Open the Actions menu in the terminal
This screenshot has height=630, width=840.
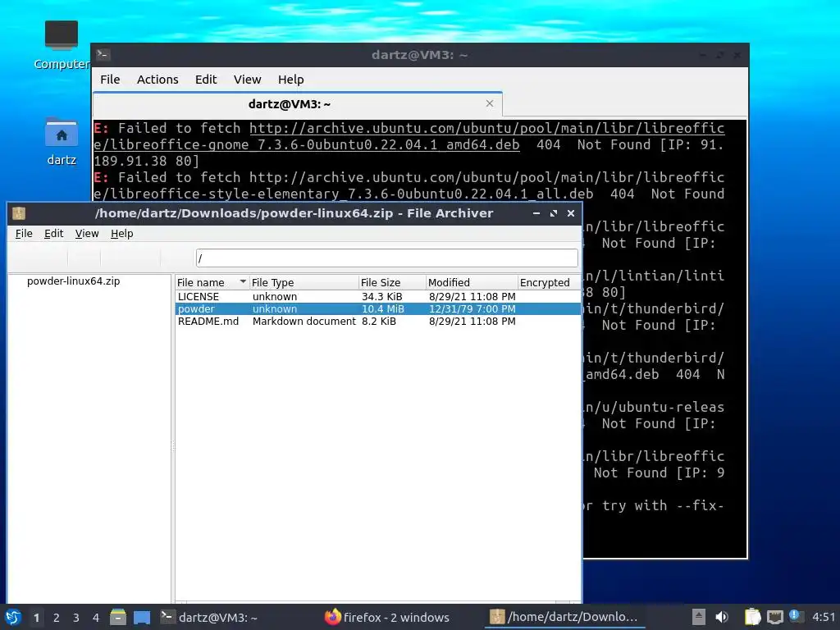(157, 80)
